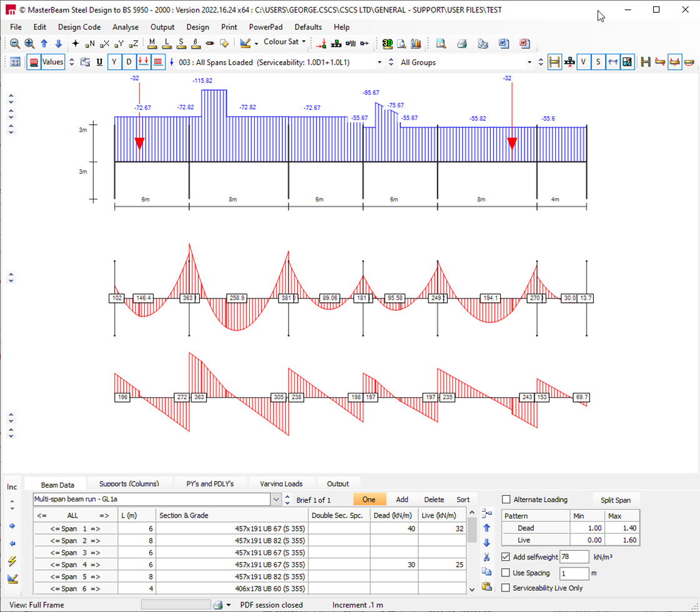Click the selfweight value input field

pos(574,556)
